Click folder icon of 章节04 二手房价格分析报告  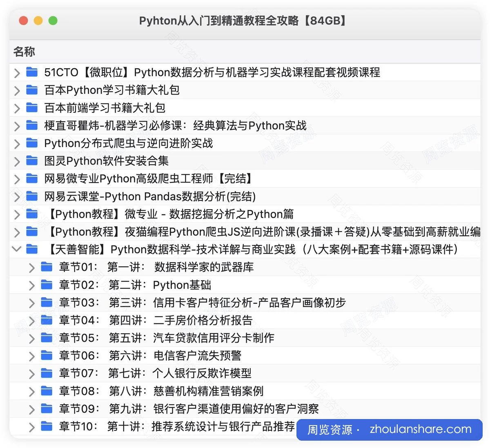coord(47,320)
